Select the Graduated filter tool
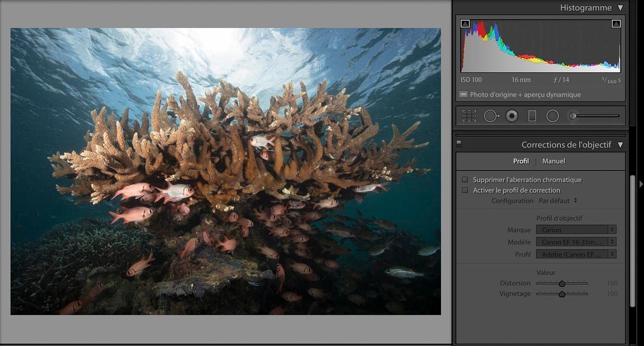644x346 pixels. point(532,116)
